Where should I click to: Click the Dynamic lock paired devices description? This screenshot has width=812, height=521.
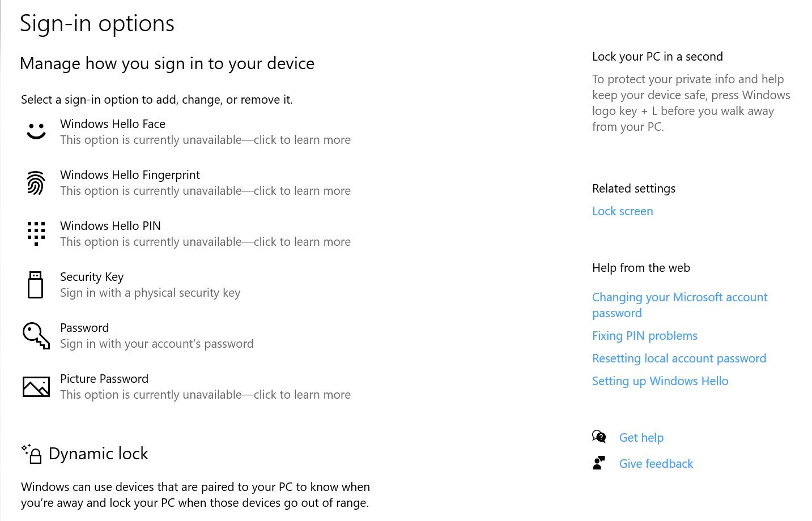(x=195, y=495)
